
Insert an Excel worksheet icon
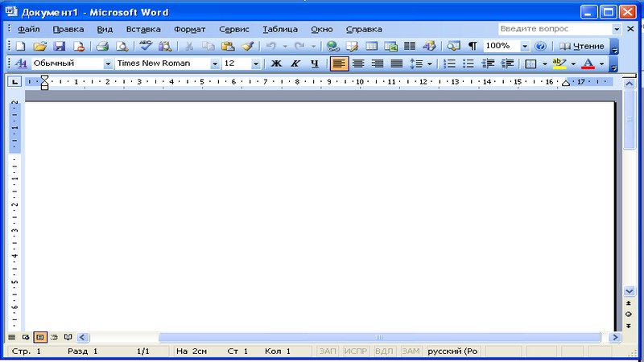pos(390,46)
